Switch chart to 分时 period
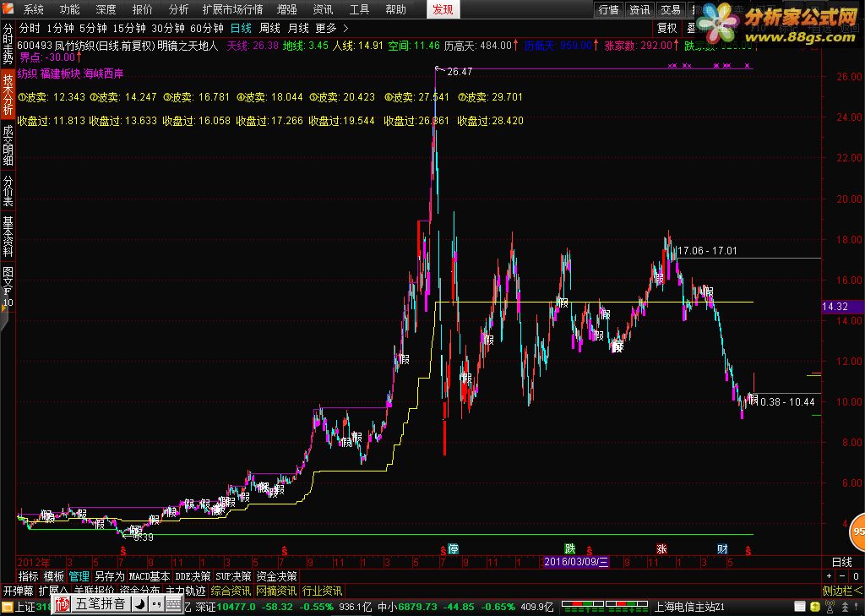This screenshot has width=865, height=616. click(30, 28)
